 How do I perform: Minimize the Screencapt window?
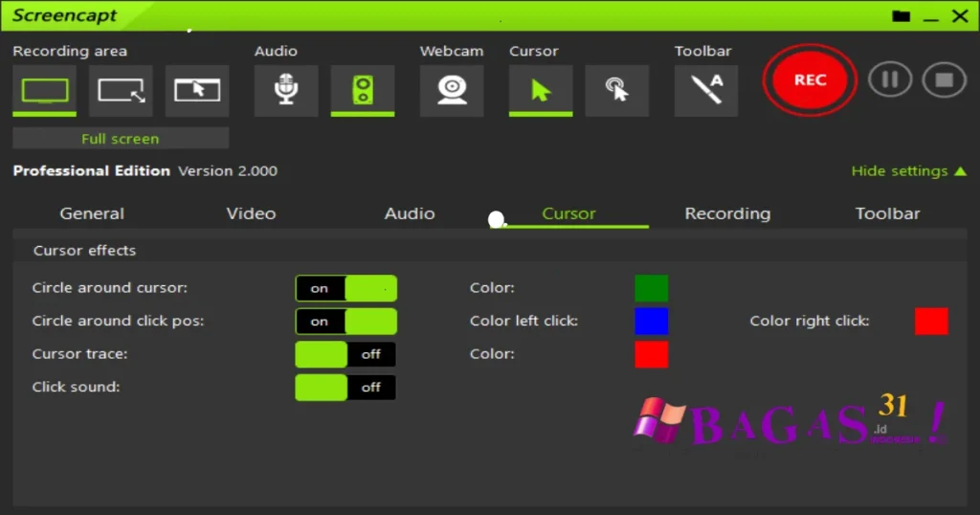930,17
